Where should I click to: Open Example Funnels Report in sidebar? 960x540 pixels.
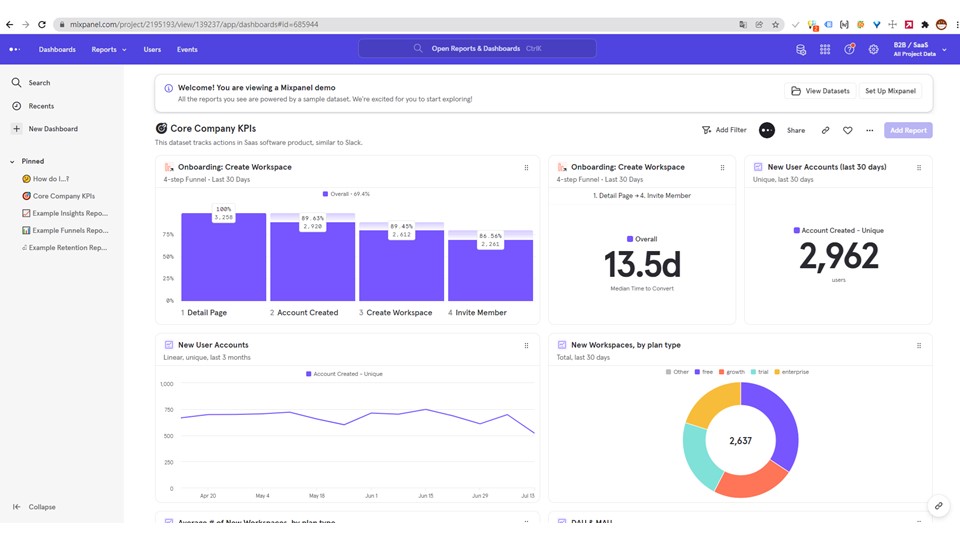click(65, 230)
